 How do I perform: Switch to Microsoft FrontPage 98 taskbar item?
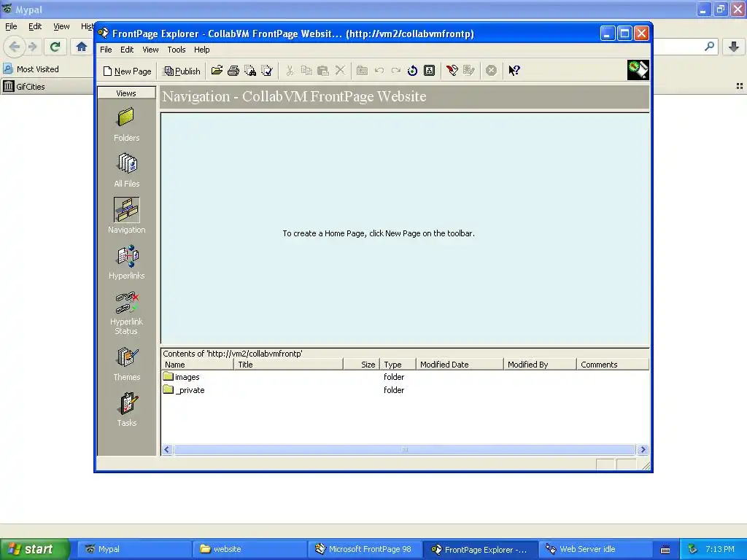coord(365,549)
